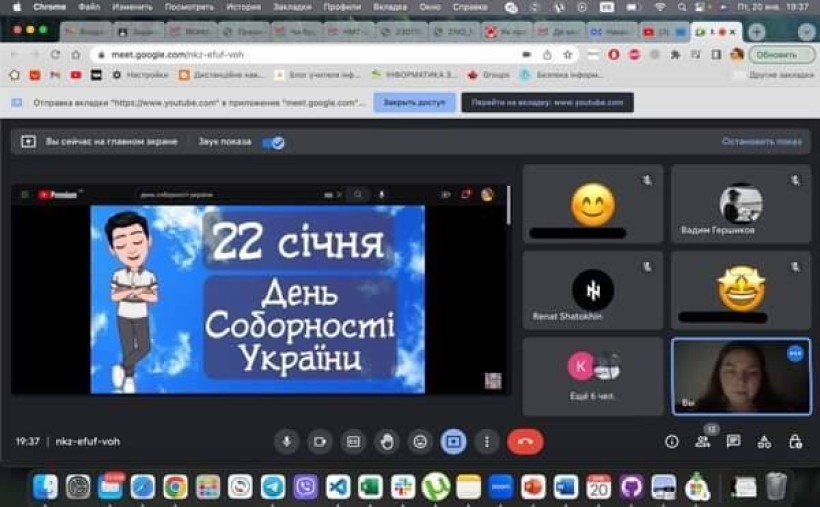This screenshot has width=820, height=507.
Task: Open host controls lock icon
Action: pos(795,442)
